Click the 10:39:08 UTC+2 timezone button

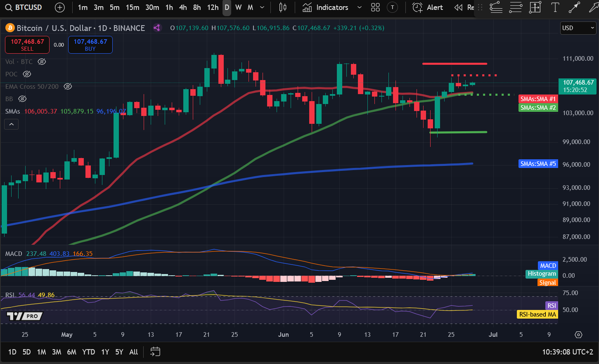pos(568,352)
